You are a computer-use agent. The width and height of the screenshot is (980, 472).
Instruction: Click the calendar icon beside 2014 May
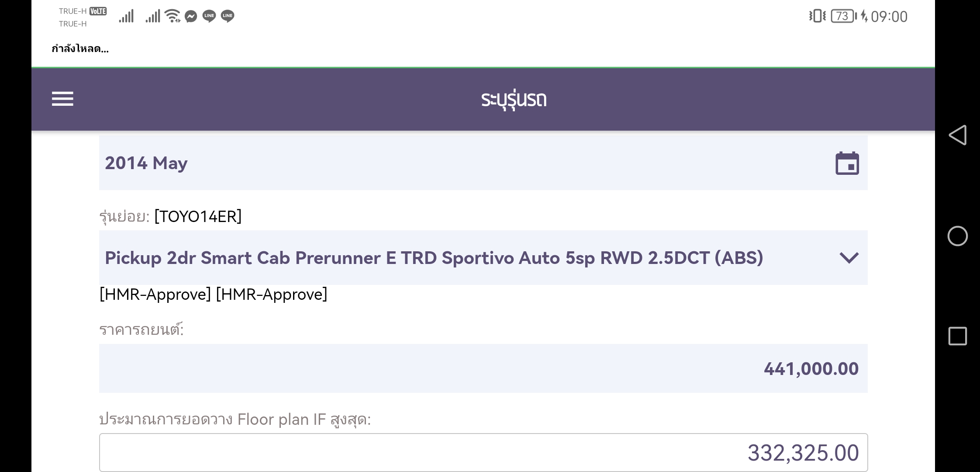[x=847, y=163]
